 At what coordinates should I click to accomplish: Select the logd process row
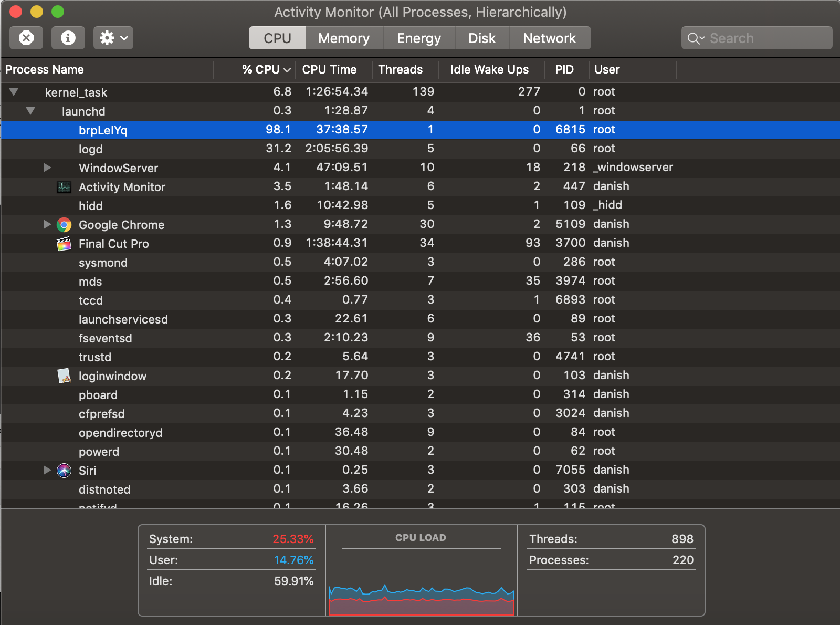91,149
